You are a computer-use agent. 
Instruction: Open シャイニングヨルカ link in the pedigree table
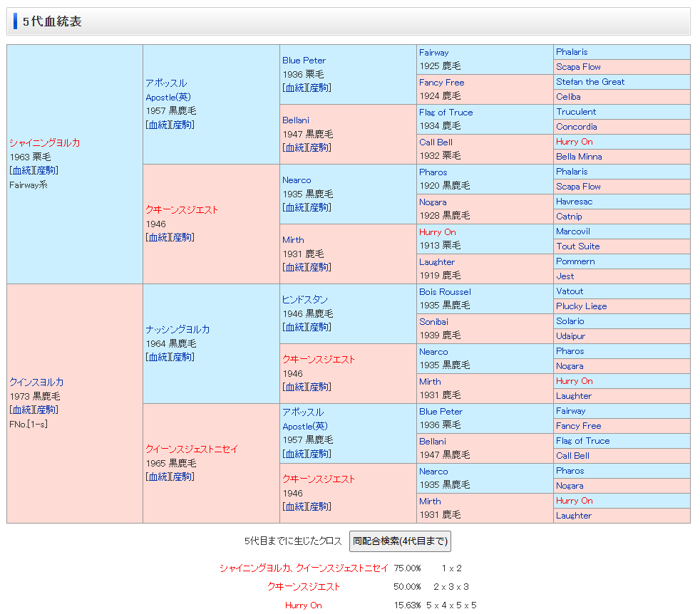[x=45, y=142]
